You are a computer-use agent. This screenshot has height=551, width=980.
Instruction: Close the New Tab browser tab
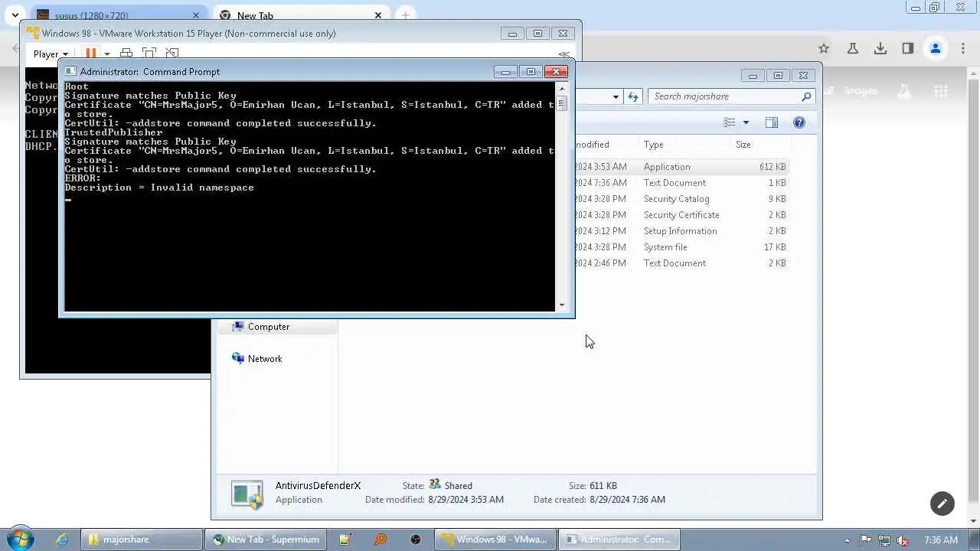click(378, 15)
